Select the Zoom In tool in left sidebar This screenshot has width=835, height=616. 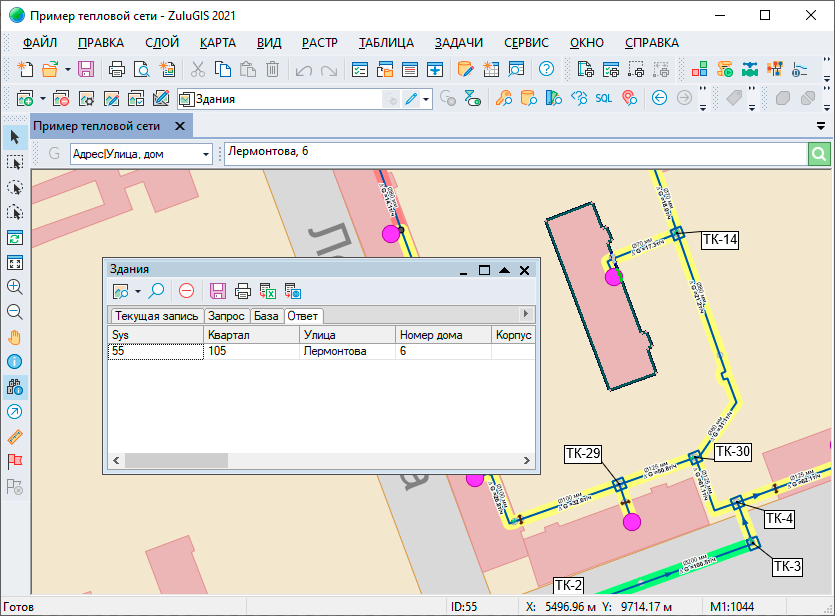[x=15, y=286]
